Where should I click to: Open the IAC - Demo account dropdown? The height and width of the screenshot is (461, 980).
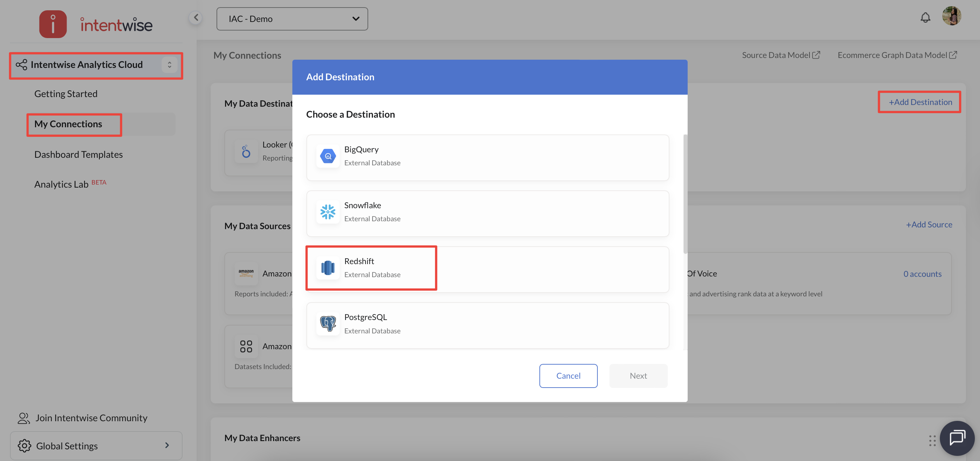292,19
